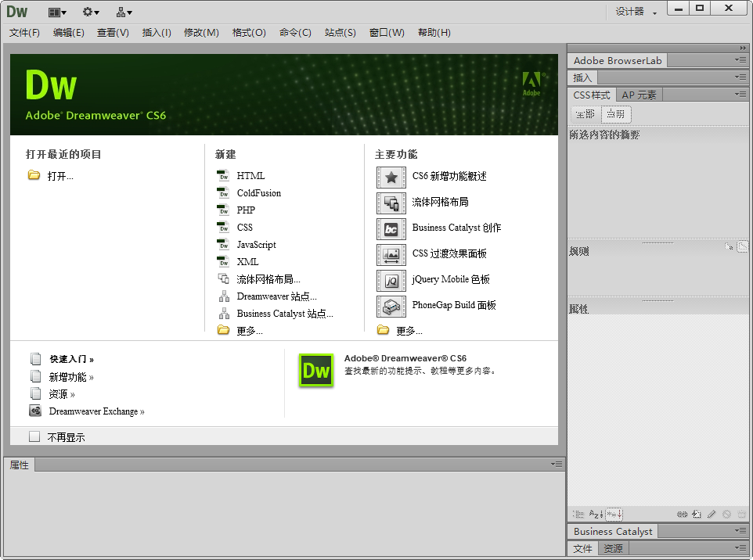The image size is (753, 560).
Task: Click the site icon next to Dreamweaver 站点...
Action: point(225,296)
